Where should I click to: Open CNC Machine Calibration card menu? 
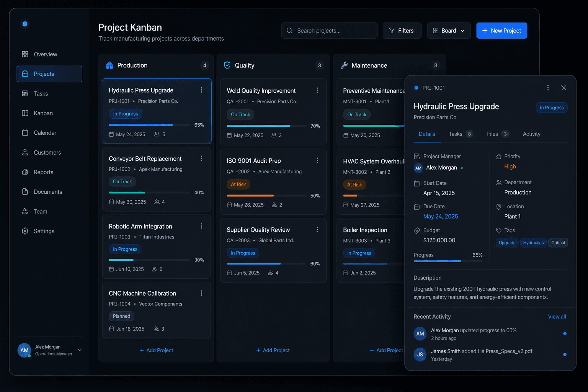pos(201,293)
